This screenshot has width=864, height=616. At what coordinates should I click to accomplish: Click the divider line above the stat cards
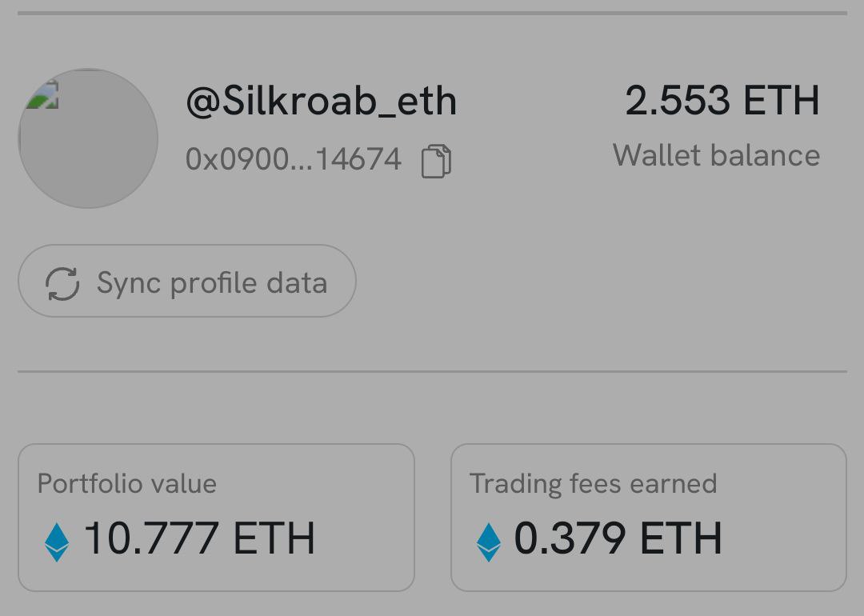(432, 371)
